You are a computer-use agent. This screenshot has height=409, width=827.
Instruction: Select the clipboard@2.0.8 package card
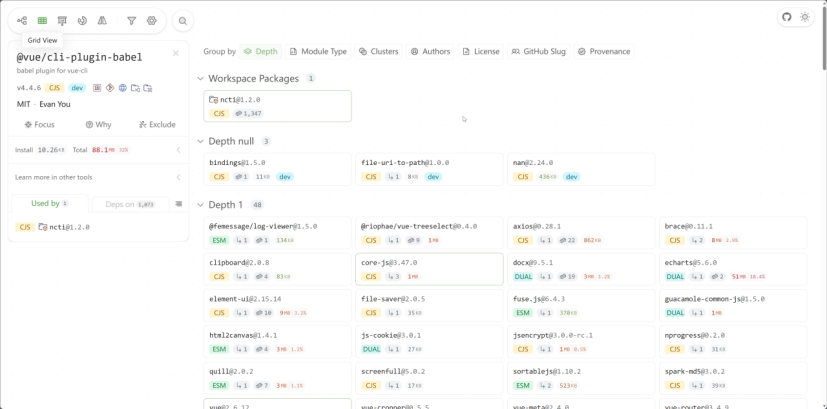click(277, 269)
